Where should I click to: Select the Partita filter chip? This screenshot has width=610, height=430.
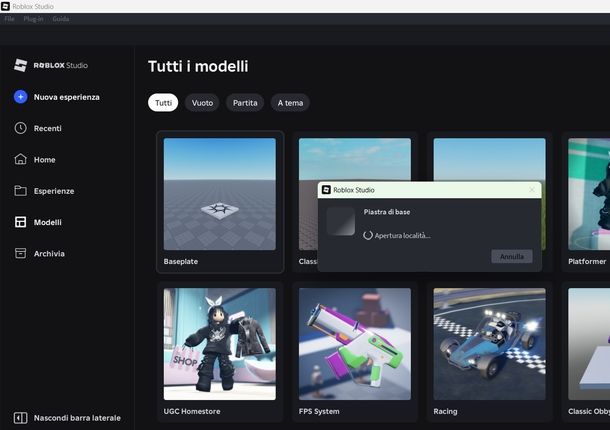[x=245, y=103]
